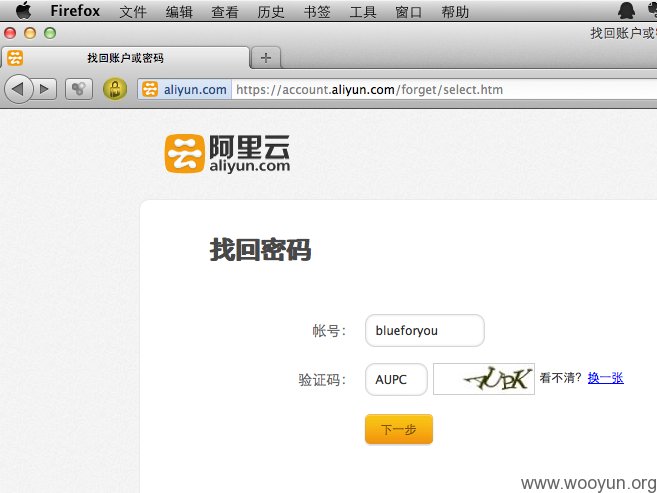Screen dimensions: 657x493
Task: Click the 看不清? text
Action: pos(560,378)
